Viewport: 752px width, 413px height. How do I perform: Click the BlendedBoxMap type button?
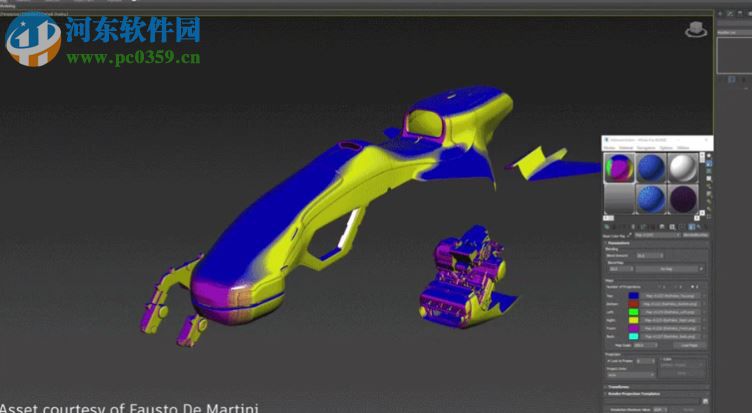tap(696, 235)
